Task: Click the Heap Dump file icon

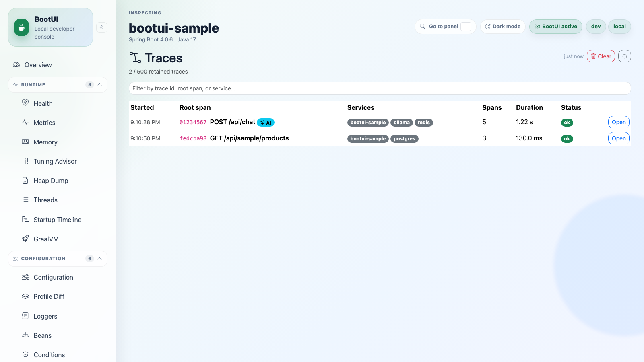Action: pos(25,181)
